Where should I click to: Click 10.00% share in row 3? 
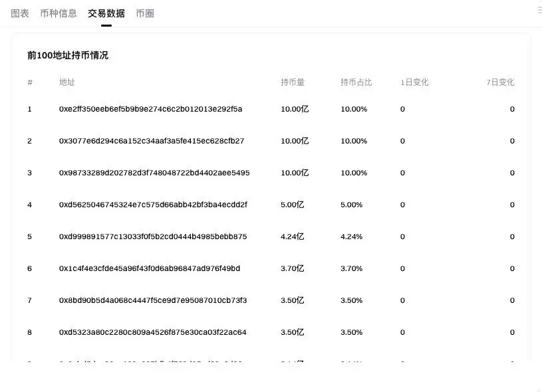[354, 173]
